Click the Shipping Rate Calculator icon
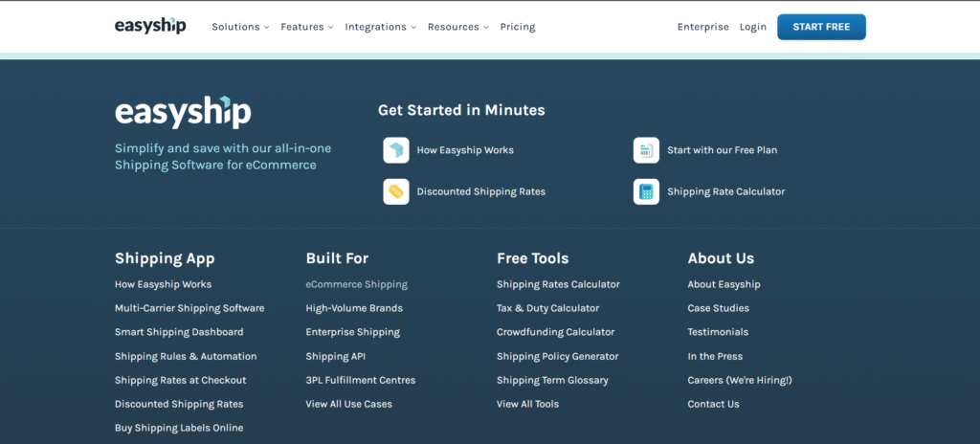Screen dimensions: 980x444 646,191
